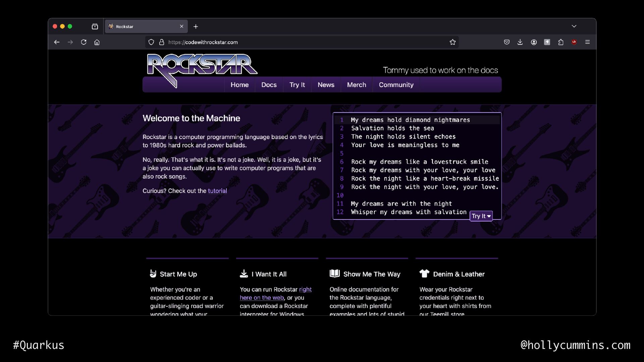The width and height of the screenshot is (644, 362).
Task: Click the tracking protection shield icon
Action: 151,42
